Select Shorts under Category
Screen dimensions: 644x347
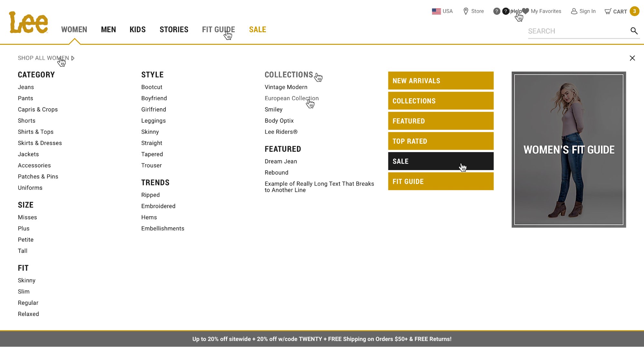coord(26,120)
